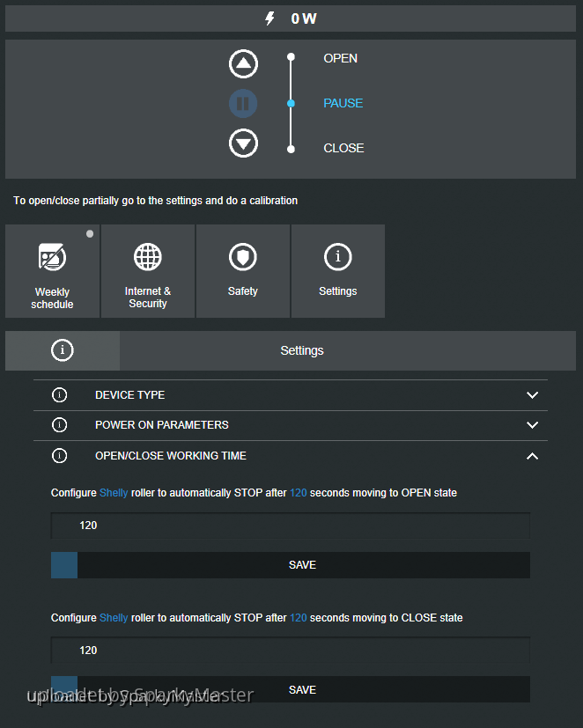Click info icon next to DEVICE TYPE
Screen dimensions: 583x728
tap(60, 395)
